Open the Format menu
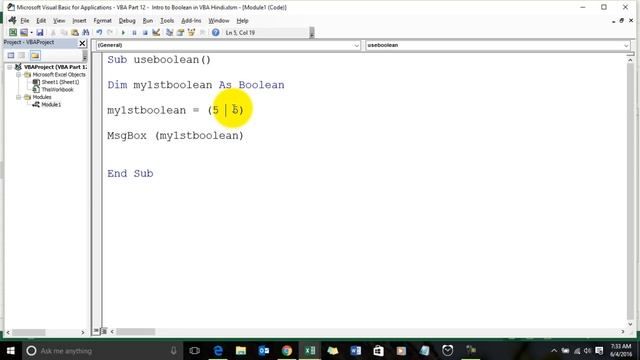Viewport: 640px width, 360px height. (x=102, y=20)
